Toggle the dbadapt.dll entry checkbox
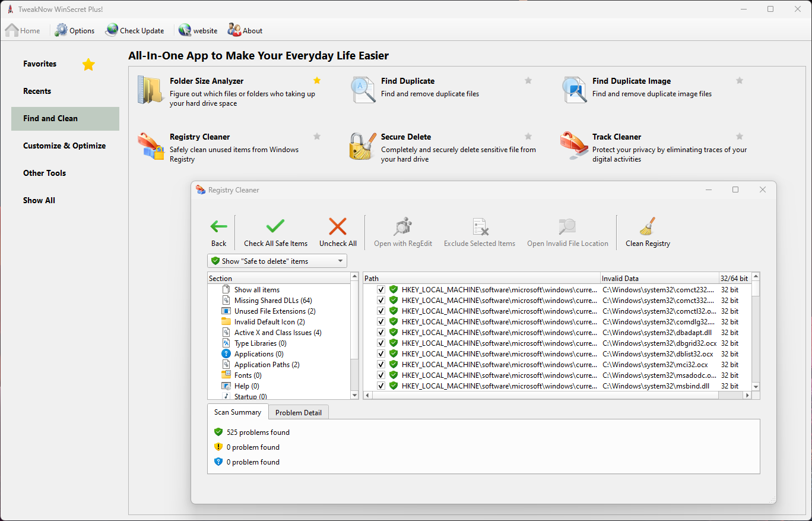 [381, 333]
